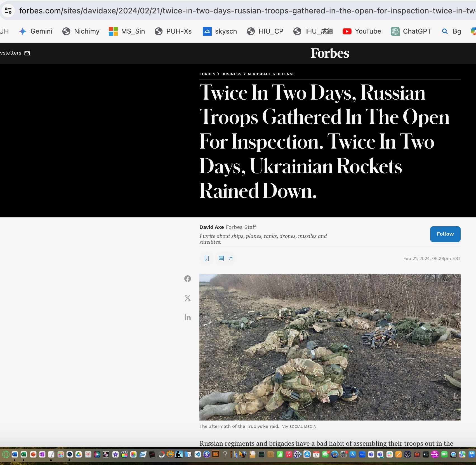Open Final Cut Pro from the Dock
This screenshot has width=476, height=465.
pyautogui.click(x=124, y=454)
